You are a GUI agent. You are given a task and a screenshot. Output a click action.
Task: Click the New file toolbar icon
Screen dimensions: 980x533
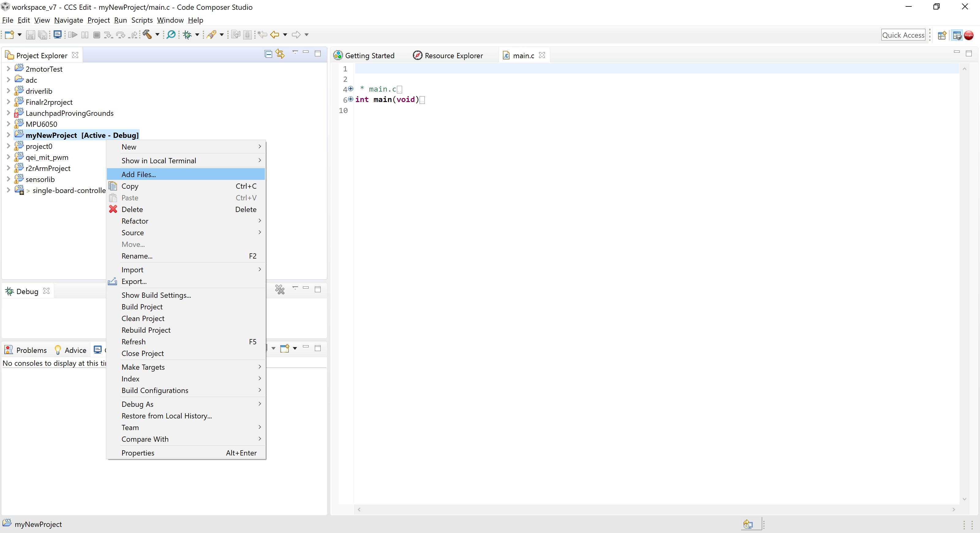coord(9,35)
